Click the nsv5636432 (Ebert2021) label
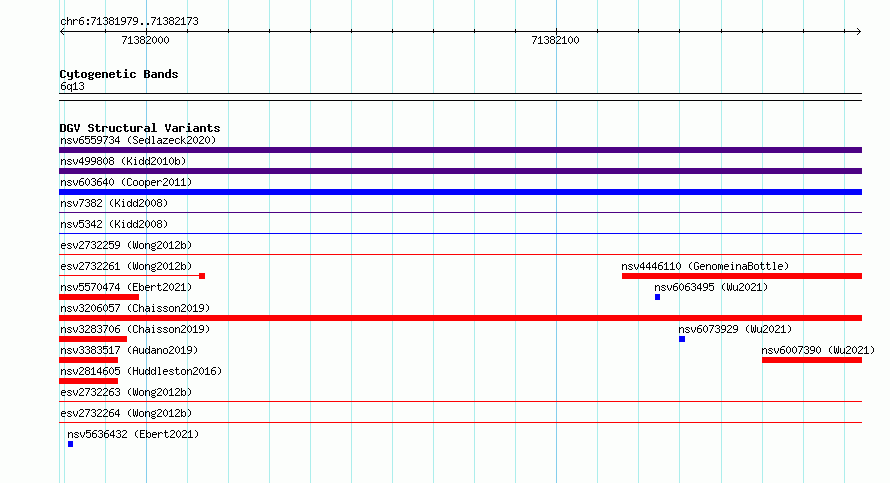890x483 pixels. [133, 434]
